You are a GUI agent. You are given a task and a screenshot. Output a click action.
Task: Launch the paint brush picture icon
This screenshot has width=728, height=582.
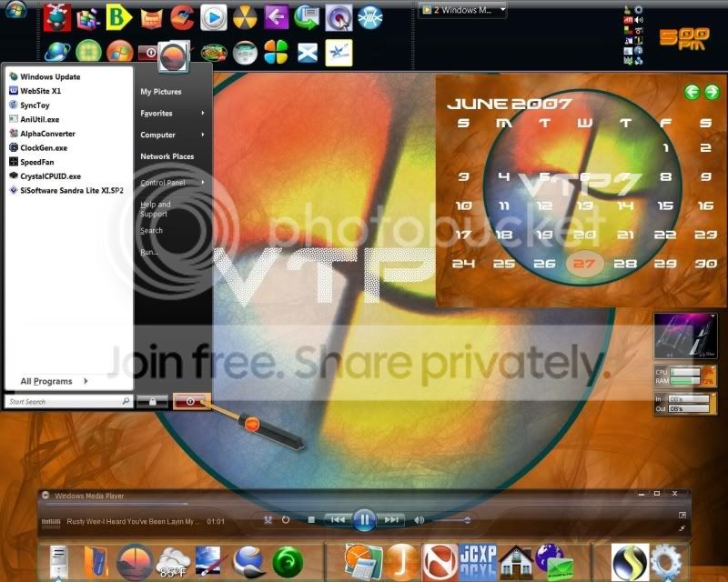[211, 562]
